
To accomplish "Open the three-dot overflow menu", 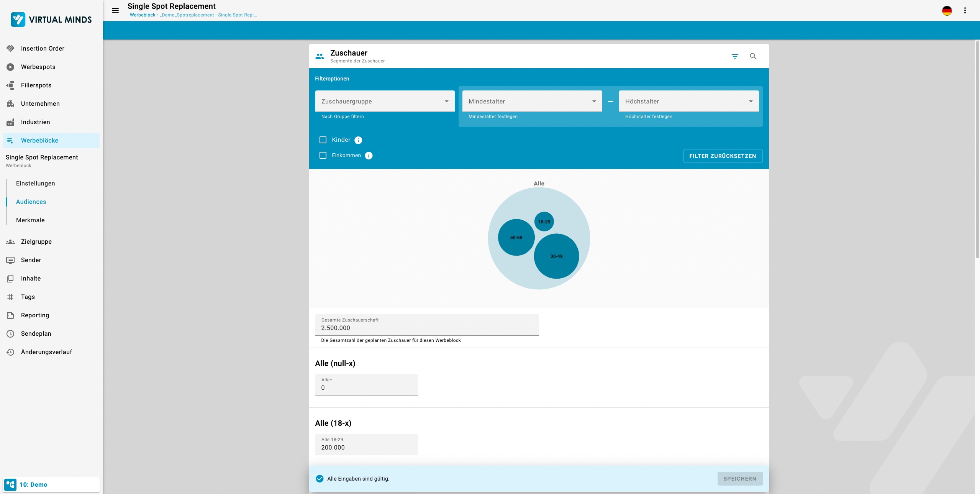I will 965,10.
